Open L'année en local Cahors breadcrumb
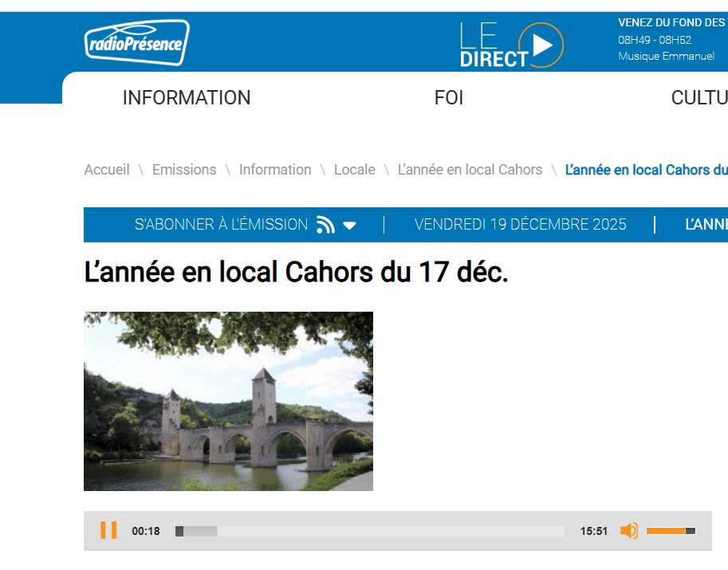Image resolution: width=728 pixels, height=570 pixels. (470, 170)
